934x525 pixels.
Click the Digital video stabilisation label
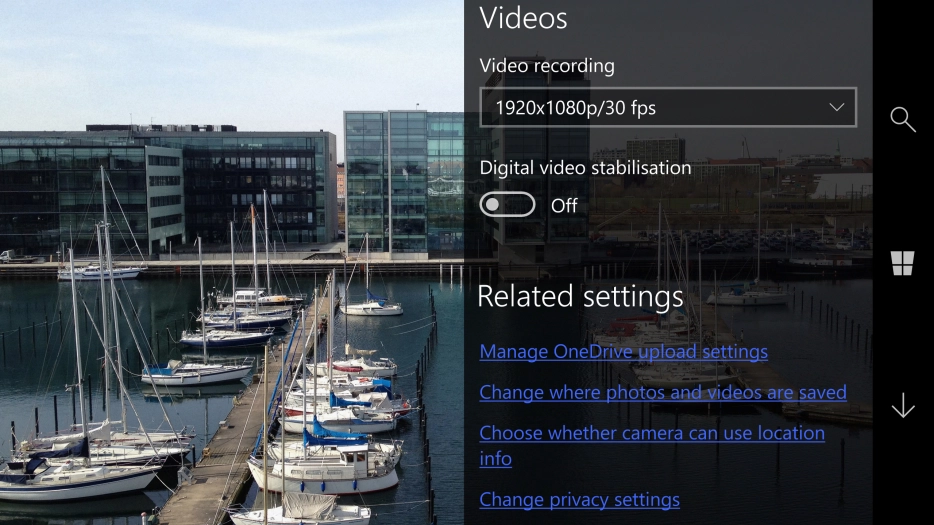point(586,168)
